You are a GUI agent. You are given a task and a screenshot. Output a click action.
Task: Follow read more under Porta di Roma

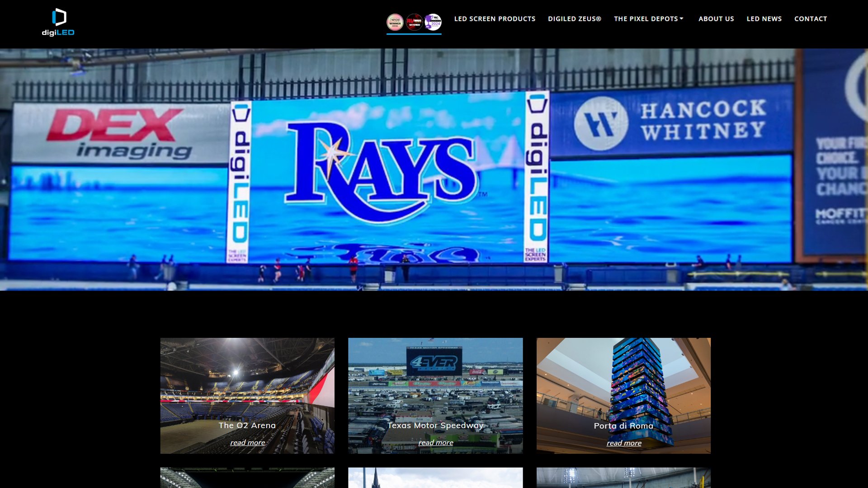pyautogui.click(x=624, y=443)
